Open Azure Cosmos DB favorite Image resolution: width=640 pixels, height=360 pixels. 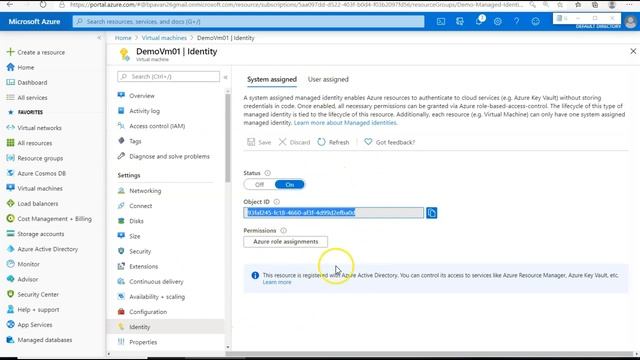[36, 173]
